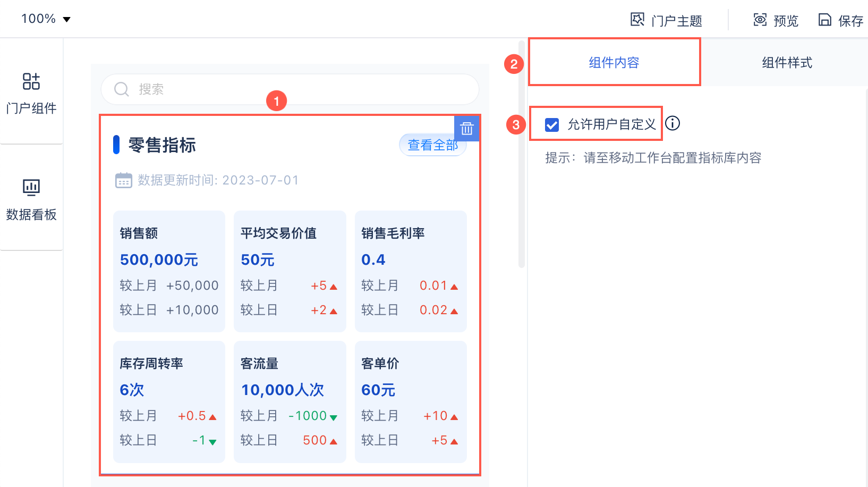Switch to the 组件内容 tab
Image resolution: width=868 pixels, height=487 pixels.
click(614, 62)
